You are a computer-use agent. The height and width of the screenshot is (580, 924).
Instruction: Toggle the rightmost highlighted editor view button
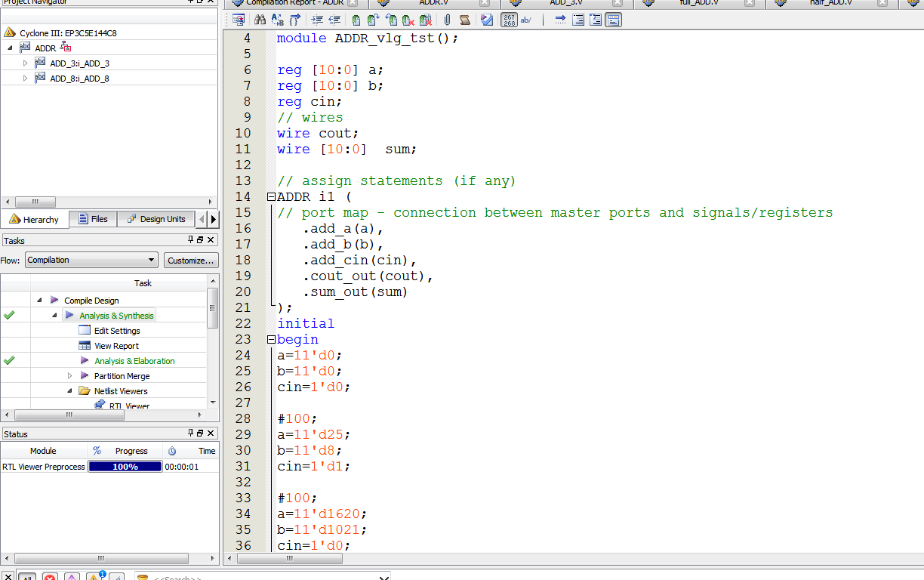613,20
